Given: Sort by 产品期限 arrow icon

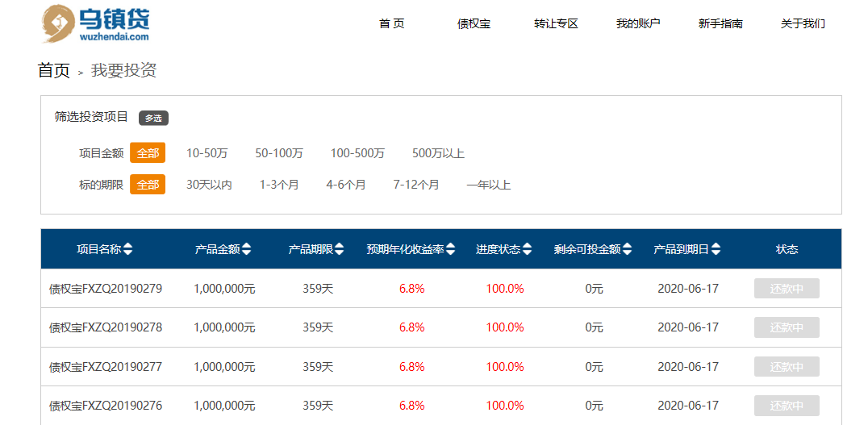Looking at the screenshot, I should (x=340, y=249).
